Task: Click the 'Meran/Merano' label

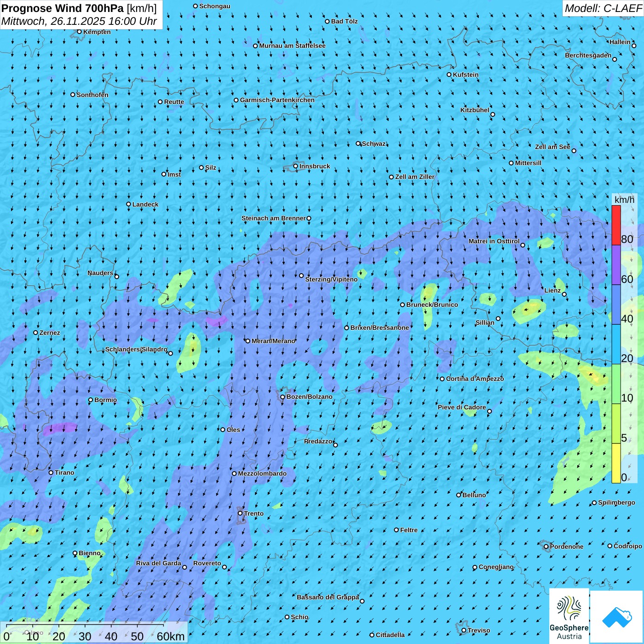Action: click(273, 341)
